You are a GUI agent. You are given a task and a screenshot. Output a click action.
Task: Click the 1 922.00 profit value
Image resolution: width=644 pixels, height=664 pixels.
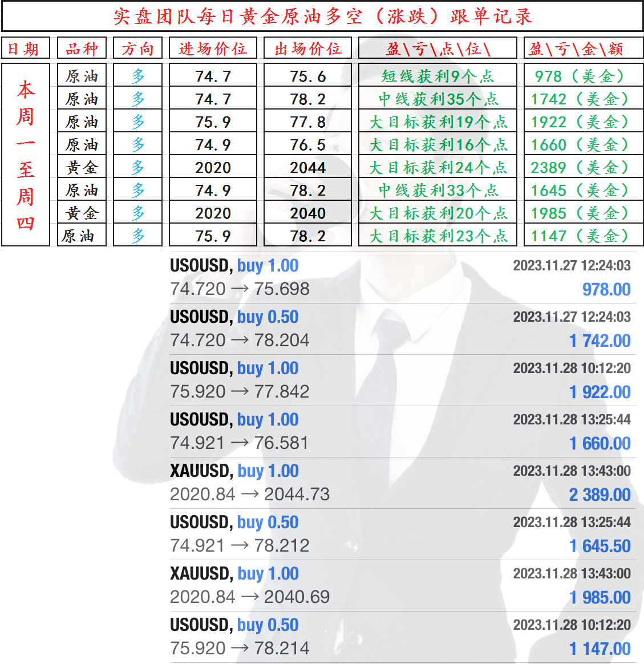[600, 392]
